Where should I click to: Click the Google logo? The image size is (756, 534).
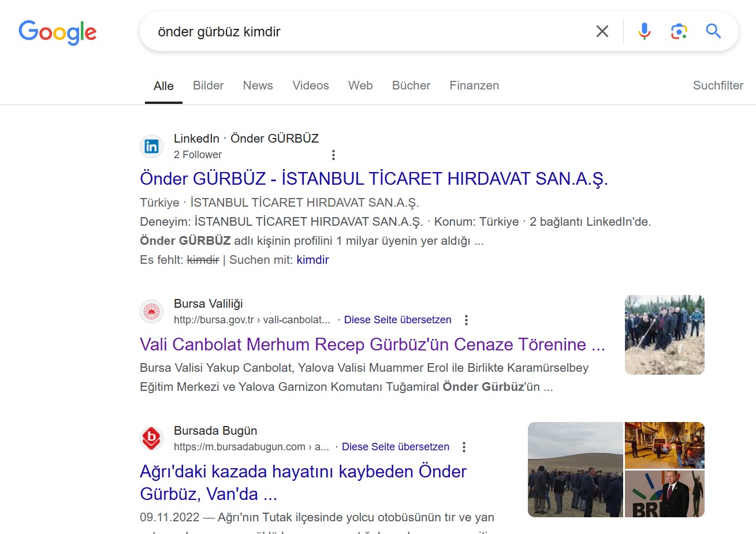click(57, 32)
